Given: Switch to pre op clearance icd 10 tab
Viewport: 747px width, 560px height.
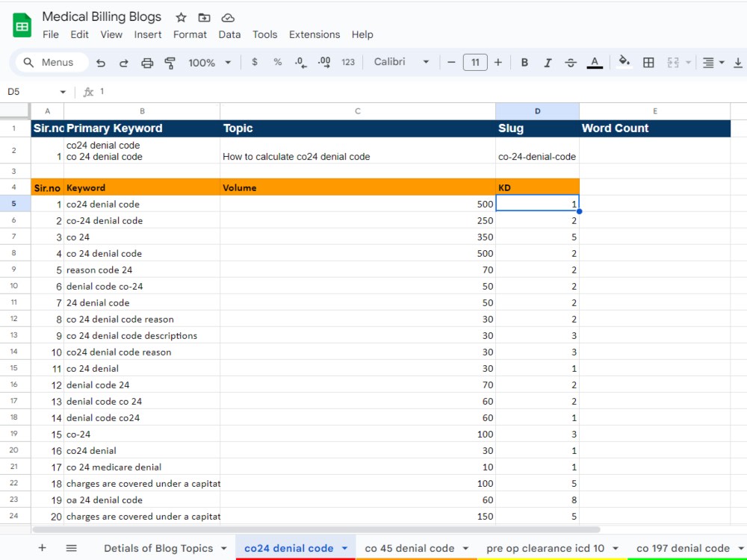Looking at the screenshot, I should click(x=545, y=548).
